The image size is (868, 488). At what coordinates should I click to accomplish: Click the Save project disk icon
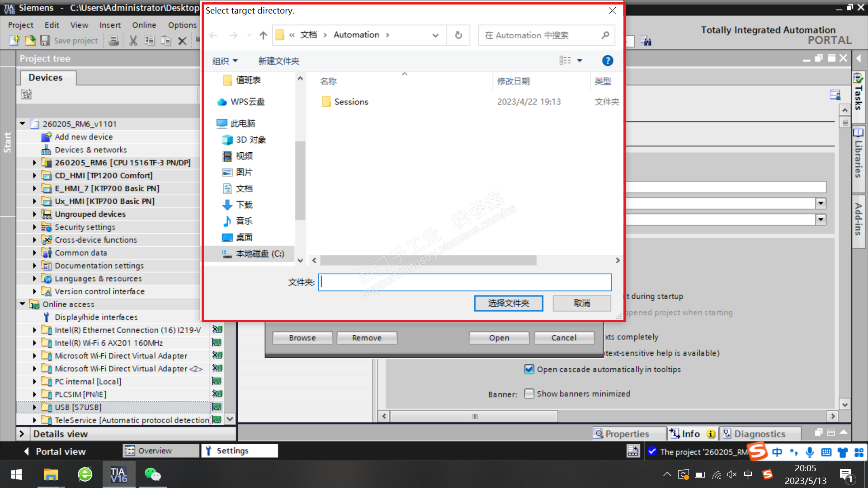[45, 41]
